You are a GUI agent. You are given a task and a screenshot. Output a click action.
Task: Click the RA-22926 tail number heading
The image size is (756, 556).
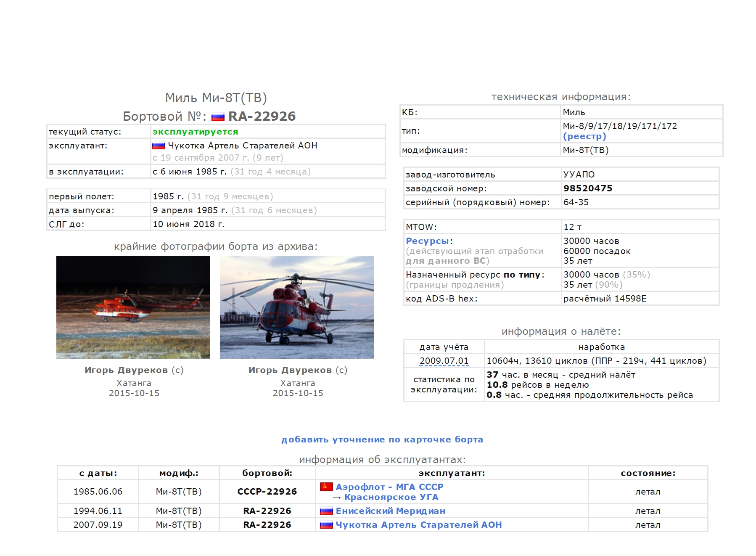click(x=262, y=116)
